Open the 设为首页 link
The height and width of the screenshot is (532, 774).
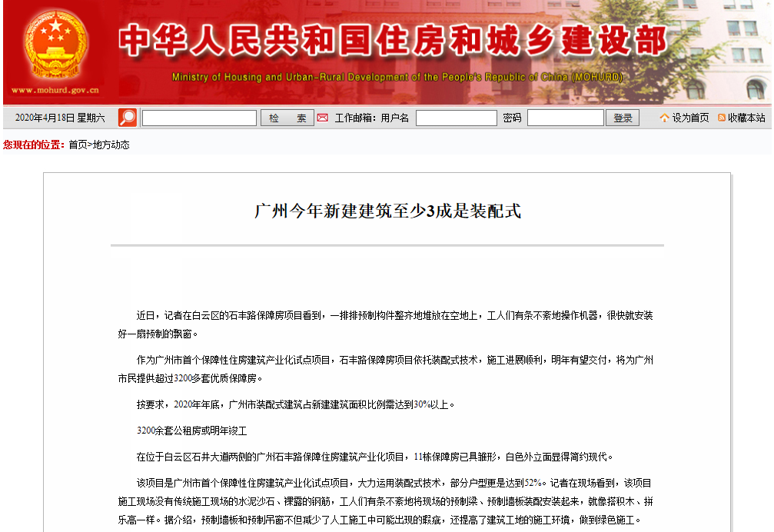pyautogui.click(x=690, y=118)
